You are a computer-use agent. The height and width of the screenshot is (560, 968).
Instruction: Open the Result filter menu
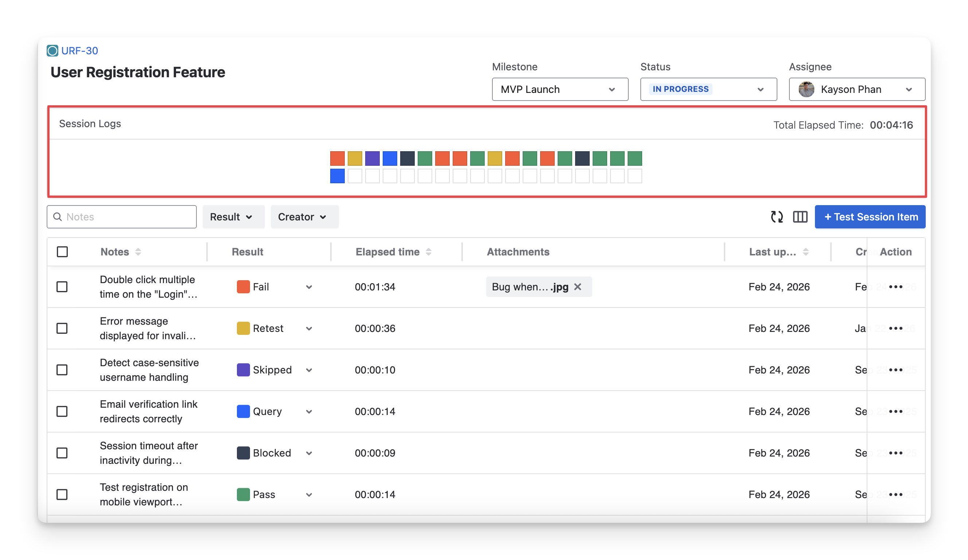pyautogui.click(x=233, y=217)
